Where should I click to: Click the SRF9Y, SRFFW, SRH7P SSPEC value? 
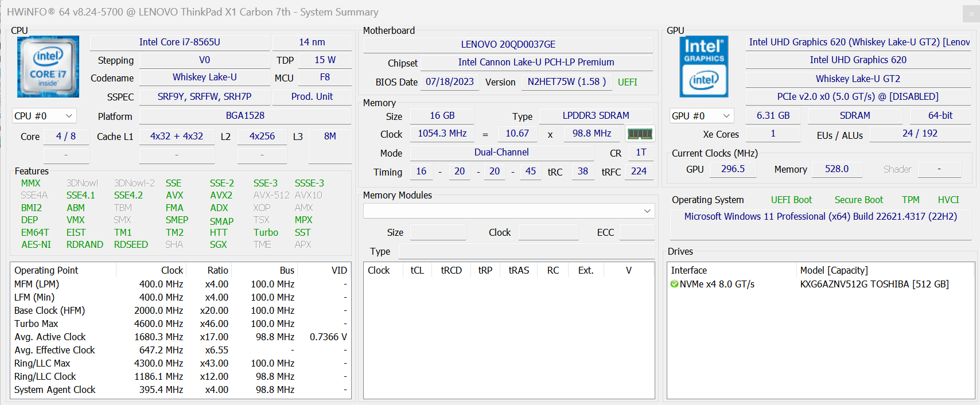204,96
